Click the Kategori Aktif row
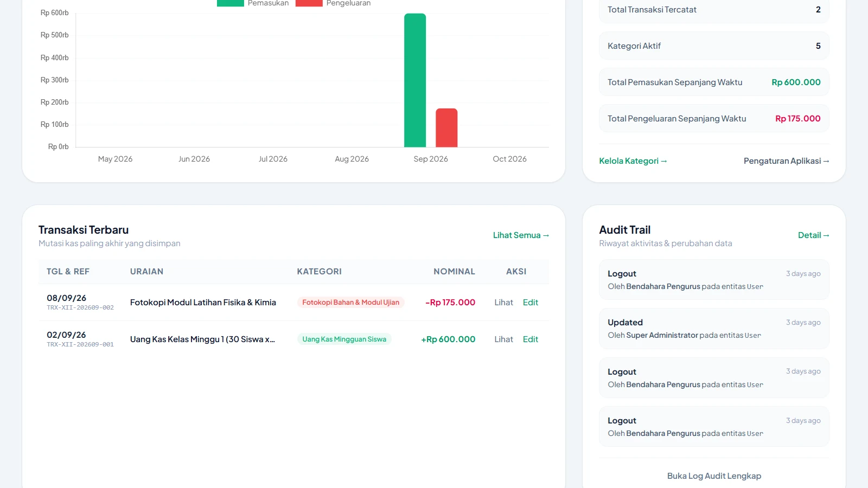This screenshot has width=868, height=488. coord(714,46)
